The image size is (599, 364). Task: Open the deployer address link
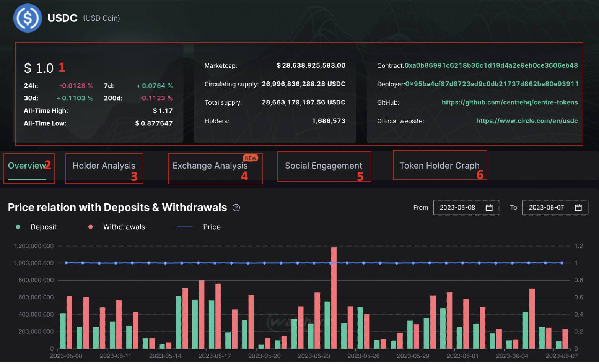pyautogui.click(x=492, y=84)
